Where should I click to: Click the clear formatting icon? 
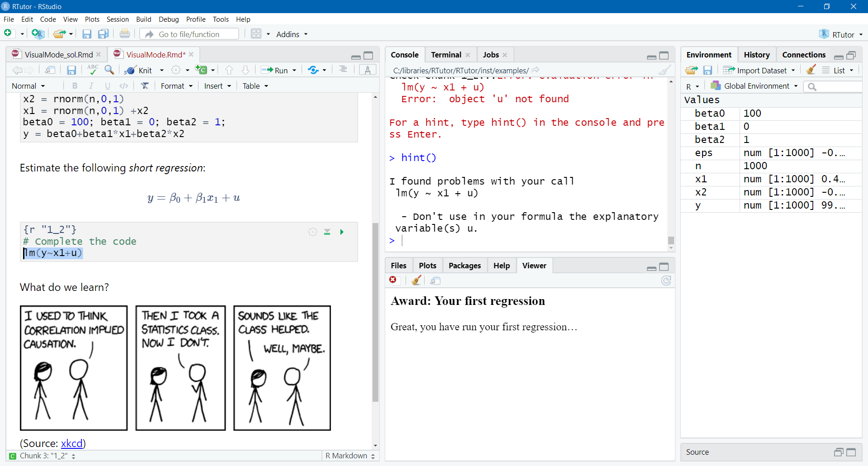pos(145,86)
